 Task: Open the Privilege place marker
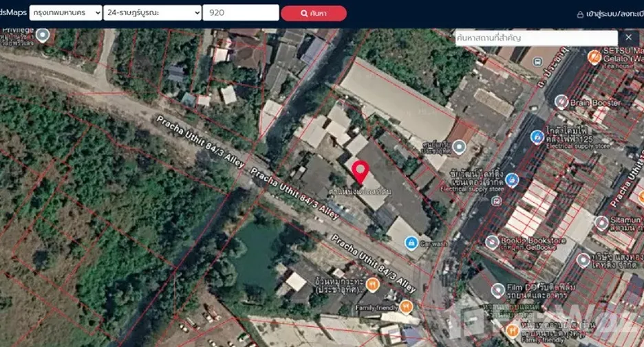pyautogui.click(x=42, y=35)
